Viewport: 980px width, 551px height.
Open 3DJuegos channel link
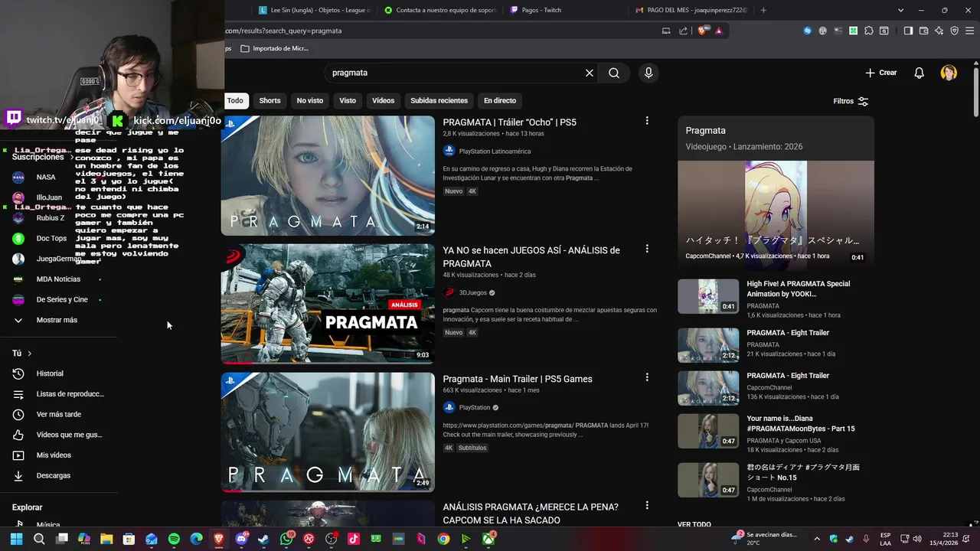pos(472,292)
